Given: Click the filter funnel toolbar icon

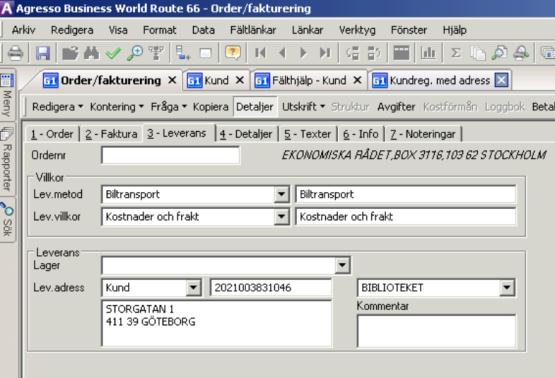Looking at the screenshot, I should [x=156, y=53].
